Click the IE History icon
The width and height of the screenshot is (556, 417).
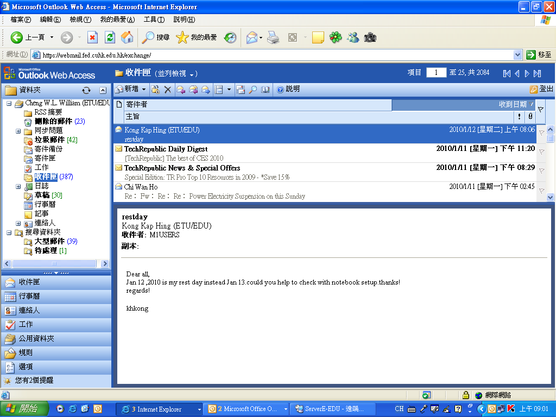coord(230,37)
